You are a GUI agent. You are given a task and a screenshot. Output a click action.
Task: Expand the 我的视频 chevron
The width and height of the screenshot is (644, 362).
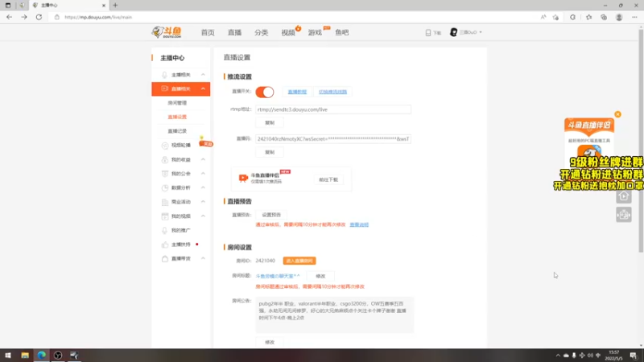tap(203, 216)
